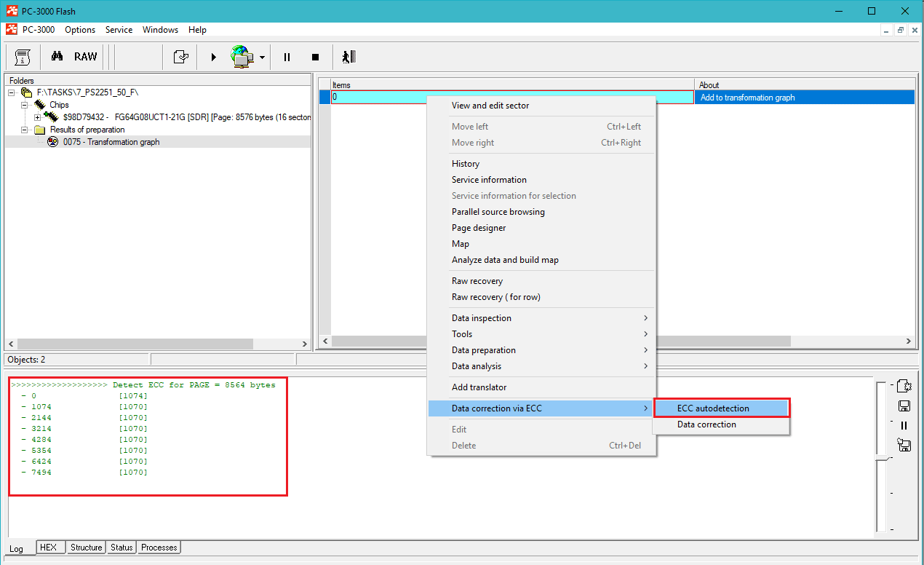
Task: Choose ECC autodetection in the submenu
Action: [x=721, y=408]
